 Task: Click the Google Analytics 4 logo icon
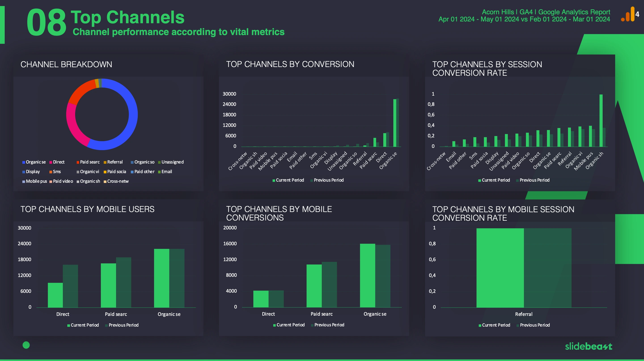click(630, 14)
